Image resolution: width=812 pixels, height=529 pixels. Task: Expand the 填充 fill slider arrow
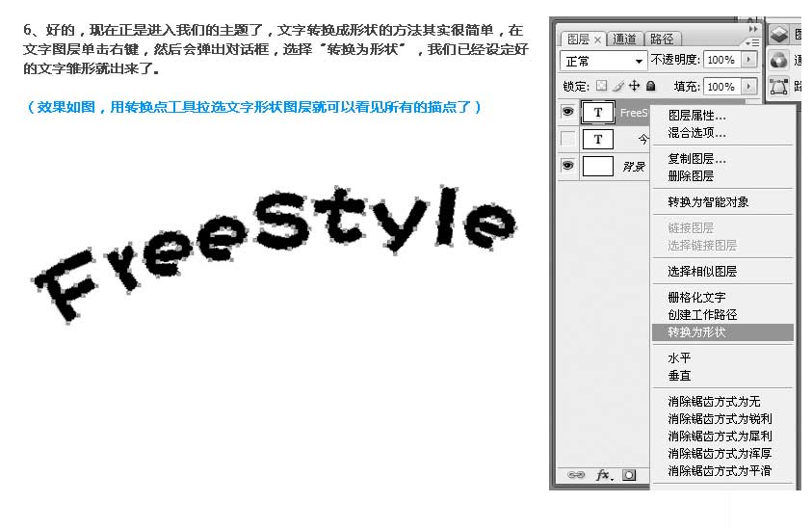point(747,86)
